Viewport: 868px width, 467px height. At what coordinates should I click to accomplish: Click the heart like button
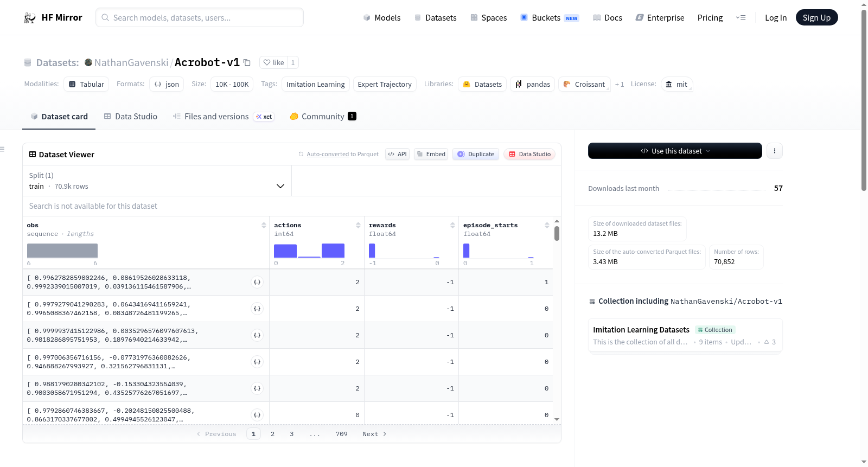point(273,62)
